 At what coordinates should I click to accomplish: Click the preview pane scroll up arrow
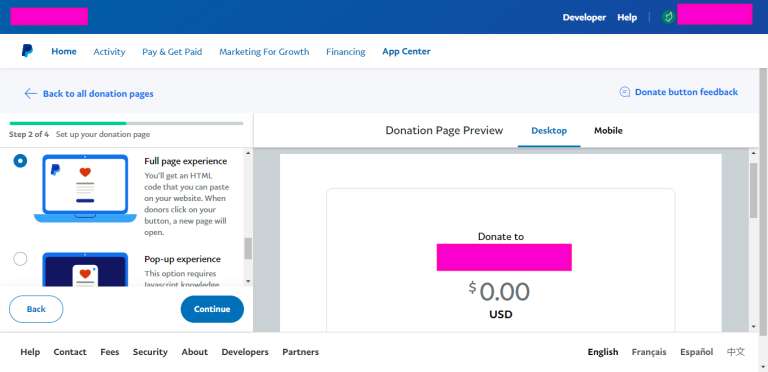(x=753, y=153)
